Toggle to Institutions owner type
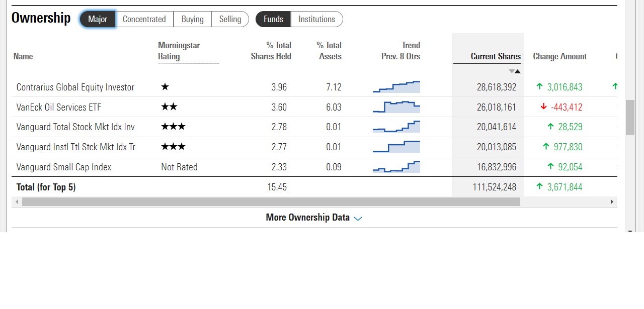Image resolution: width=644 pixels, height=309 pixels. [316, 19]
